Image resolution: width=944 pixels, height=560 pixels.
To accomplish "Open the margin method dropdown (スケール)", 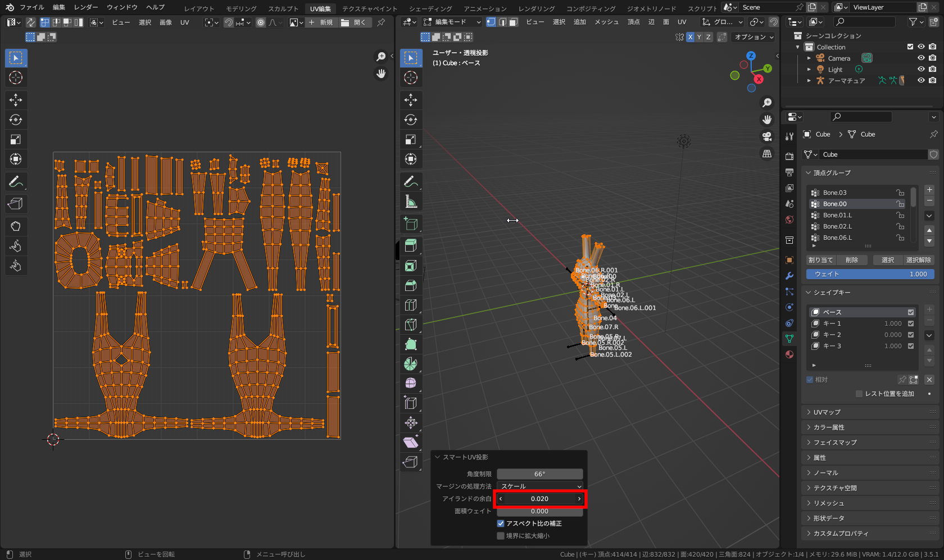I will point(539,486).
